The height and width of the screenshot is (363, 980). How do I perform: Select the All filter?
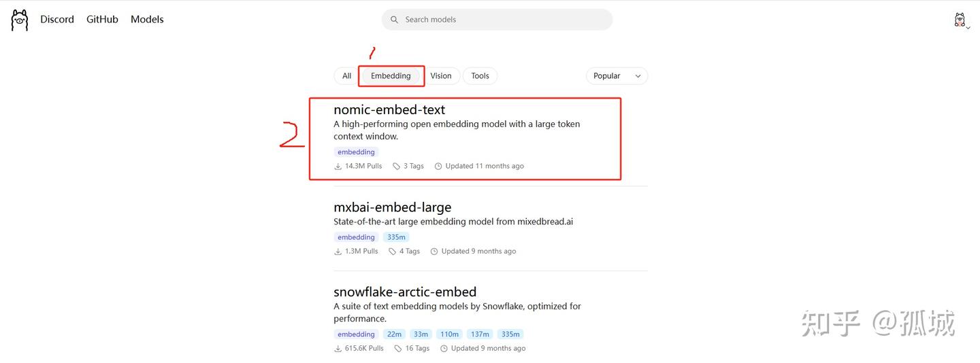click(346, 76)
